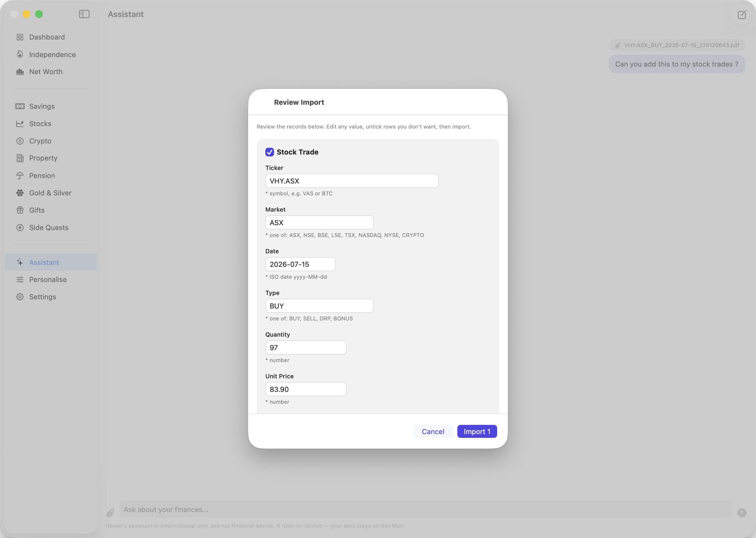
Task: Click the Gold & Silver icon
Action: pos(20,193)
